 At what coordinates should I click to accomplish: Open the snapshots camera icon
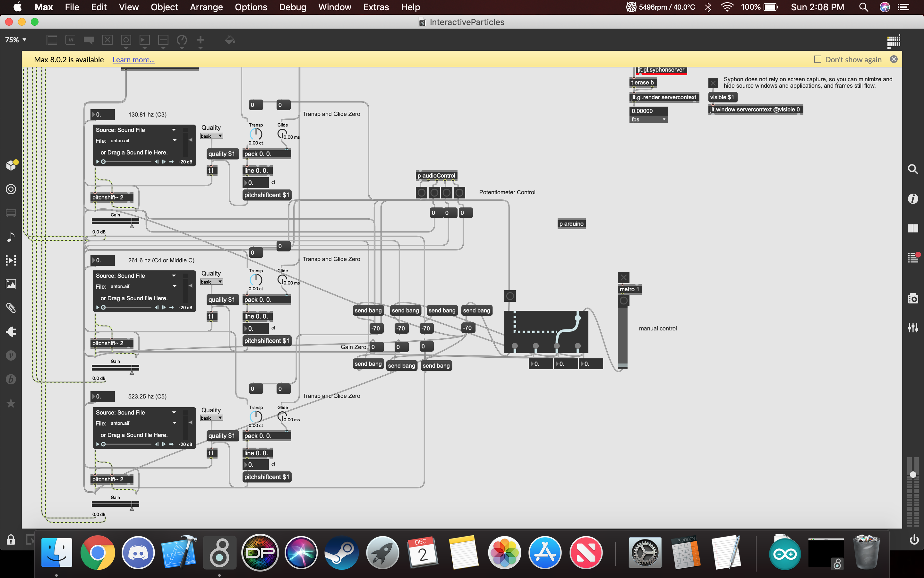[x=913, y=298]
